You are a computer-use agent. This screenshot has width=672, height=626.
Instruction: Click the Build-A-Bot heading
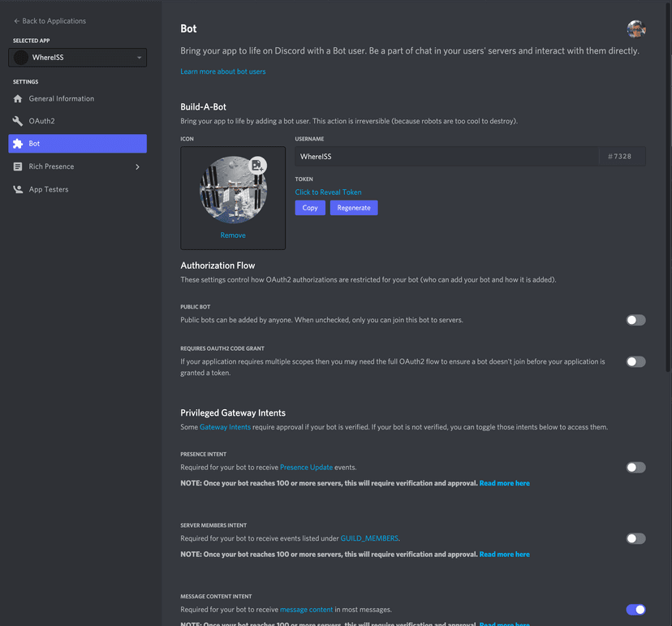pos(203,106)
